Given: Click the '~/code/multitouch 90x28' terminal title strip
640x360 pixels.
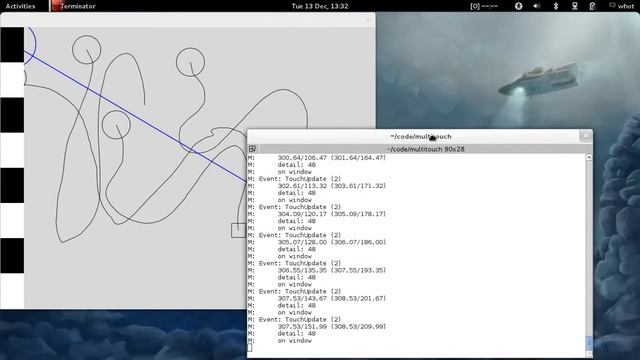Looking at the screenshot, I should click(x=425, y=149).
